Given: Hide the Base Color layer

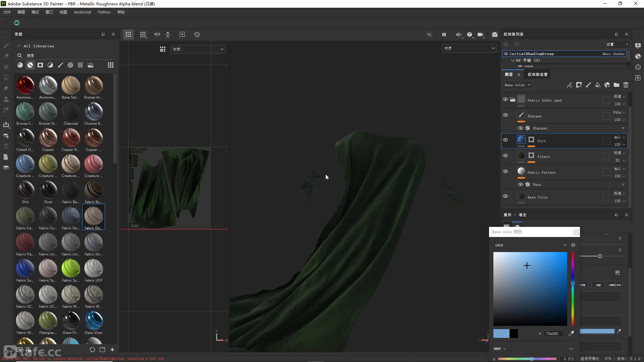Looking at the screenshot, I should pyautogui.click(x=505, y=196).
